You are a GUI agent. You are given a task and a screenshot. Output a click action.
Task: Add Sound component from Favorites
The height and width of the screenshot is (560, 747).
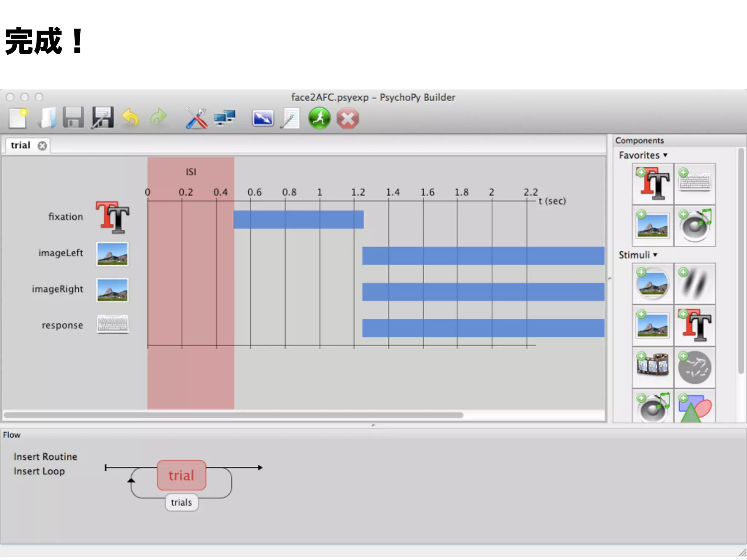(695, 226)
